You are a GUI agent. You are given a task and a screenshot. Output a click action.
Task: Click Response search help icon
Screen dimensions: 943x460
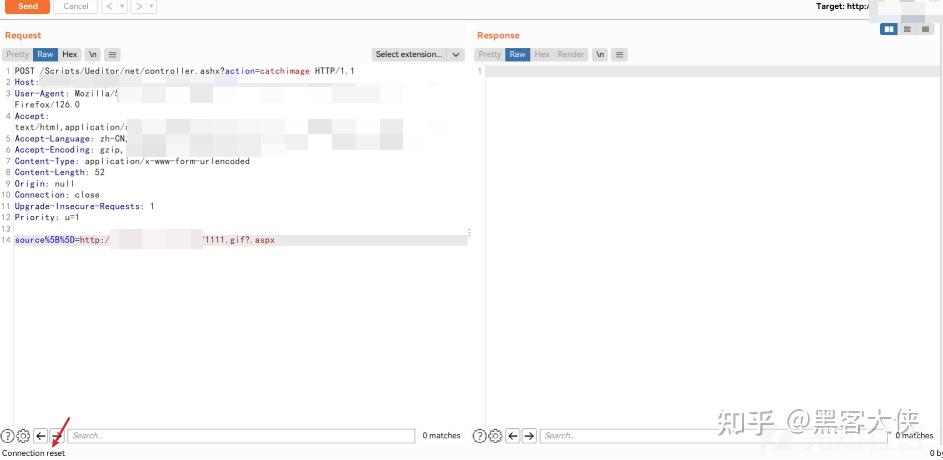coord(479,436)
